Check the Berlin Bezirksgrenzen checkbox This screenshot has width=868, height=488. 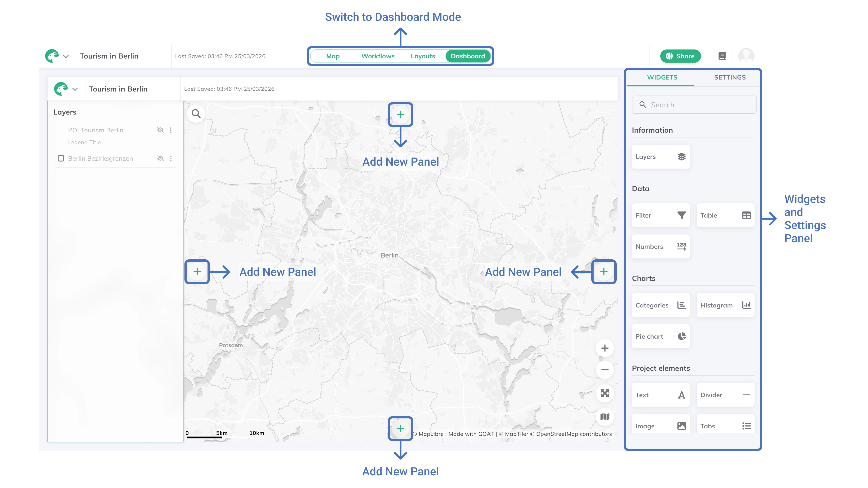(61, 158)
